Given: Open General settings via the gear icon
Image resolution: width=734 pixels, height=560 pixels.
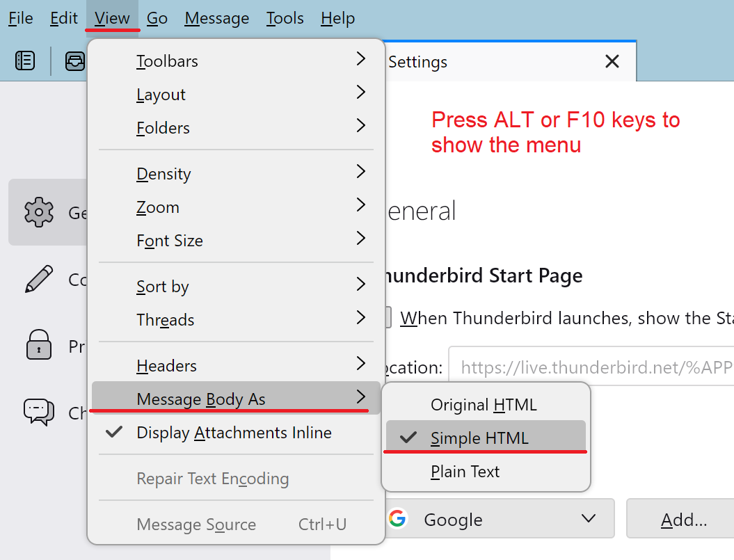Looking at the screenshot, I should point(40,212).
